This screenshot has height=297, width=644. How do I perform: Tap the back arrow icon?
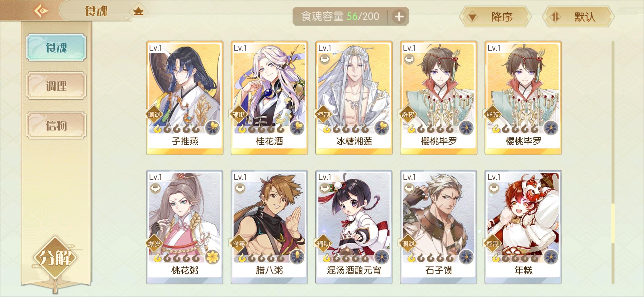(x=41, y=11)
